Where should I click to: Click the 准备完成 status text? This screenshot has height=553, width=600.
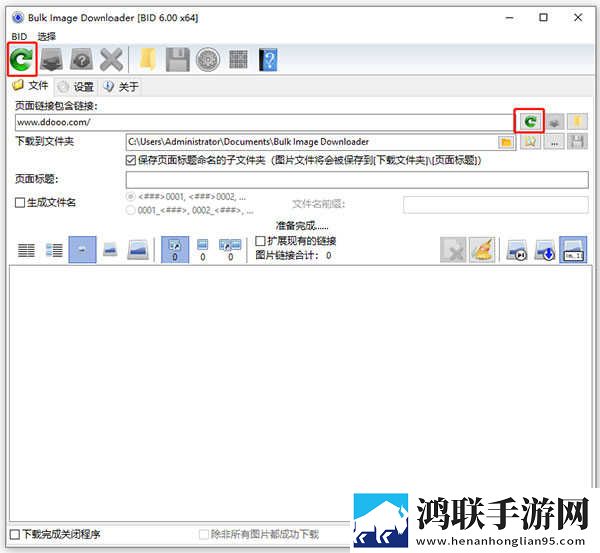click(x=302, y=226)
